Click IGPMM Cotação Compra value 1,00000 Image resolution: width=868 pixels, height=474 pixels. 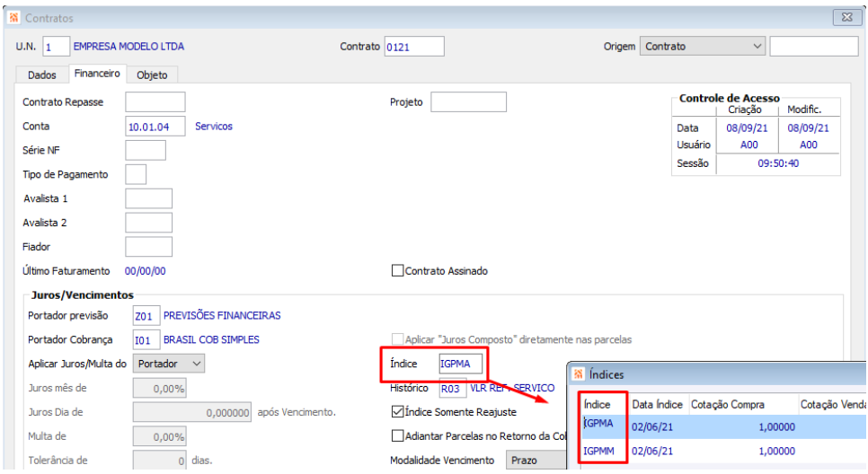(x=776, y=451)
